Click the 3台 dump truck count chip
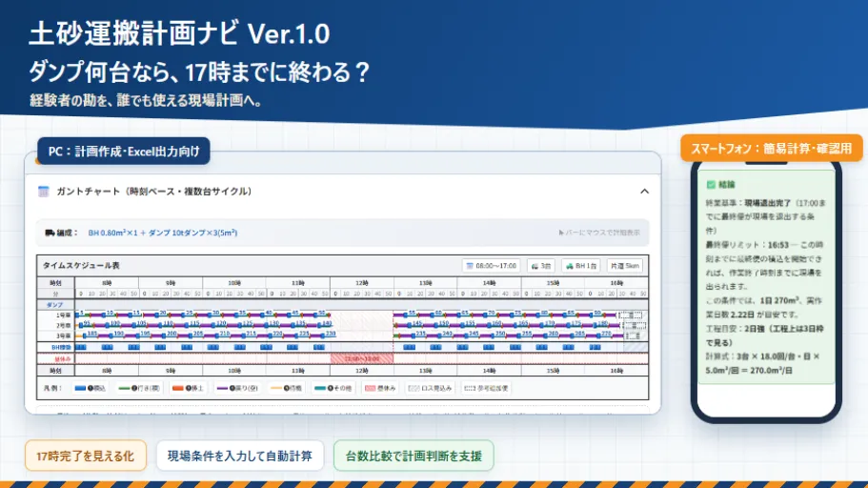This screenshot has height=488, width=868. pyautogui.click(x=541, y=266)
